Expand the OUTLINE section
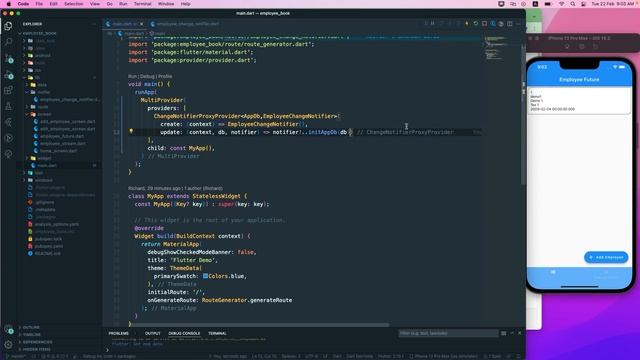640x360 pixels. [31, 327]
